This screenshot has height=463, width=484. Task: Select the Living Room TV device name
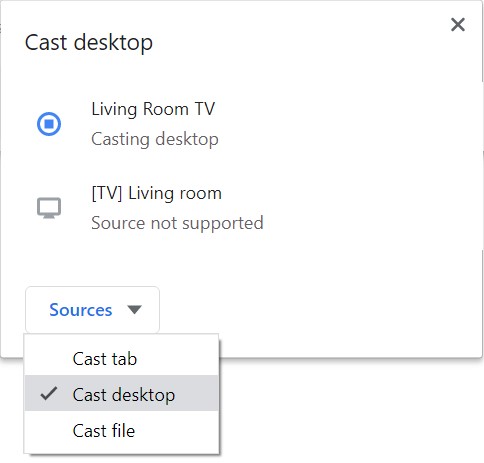[153, 109]
